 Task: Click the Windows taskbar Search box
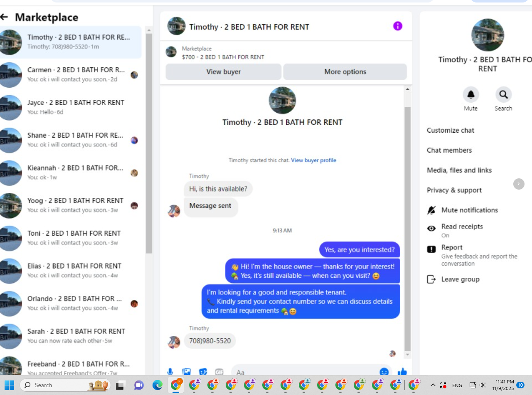(x=64, y=385)
